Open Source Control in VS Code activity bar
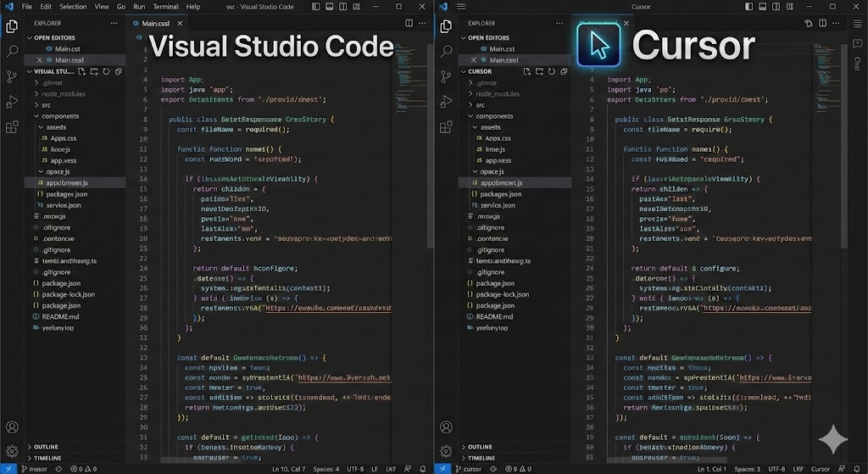 point(12,76)
